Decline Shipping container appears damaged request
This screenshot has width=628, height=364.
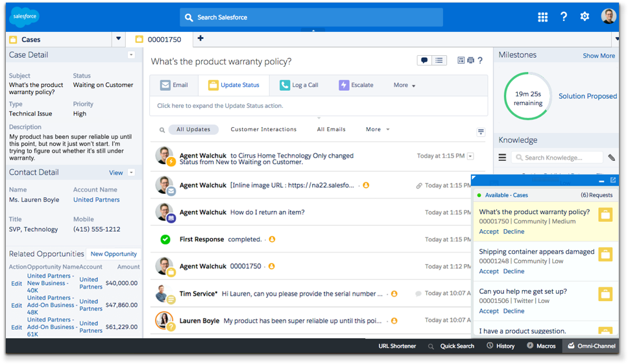[513, 271]
